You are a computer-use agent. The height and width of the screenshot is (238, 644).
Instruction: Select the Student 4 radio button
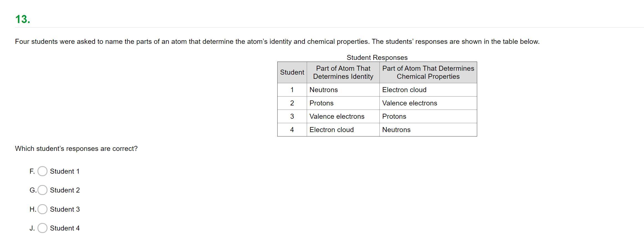pos(42,228)
